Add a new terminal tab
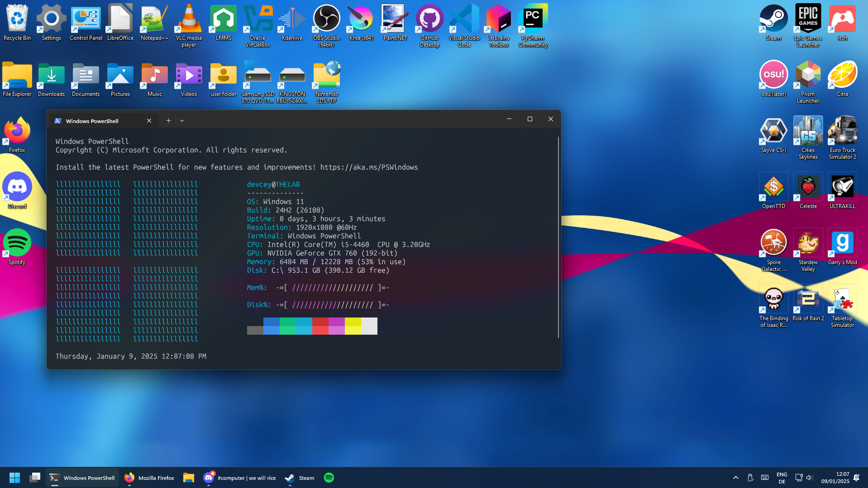 tap(168, 121)
